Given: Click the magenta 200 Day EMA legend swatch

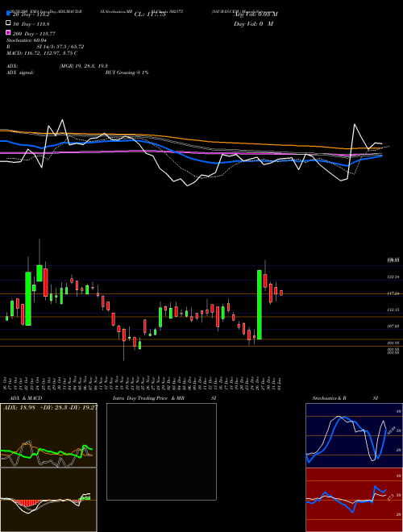Looking at the screenshot, I should point(8,32).
